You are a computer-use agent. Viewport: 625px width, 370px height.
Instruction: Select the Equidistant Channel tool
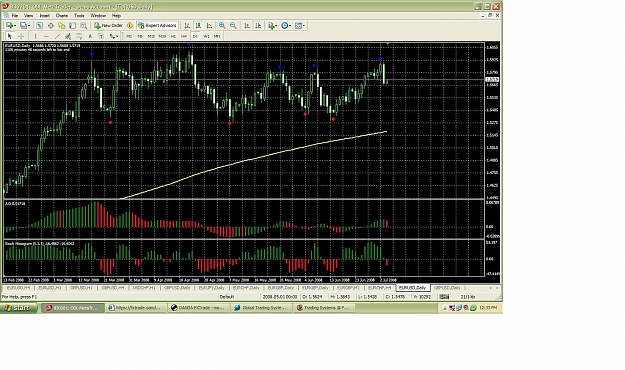(68, 36)
